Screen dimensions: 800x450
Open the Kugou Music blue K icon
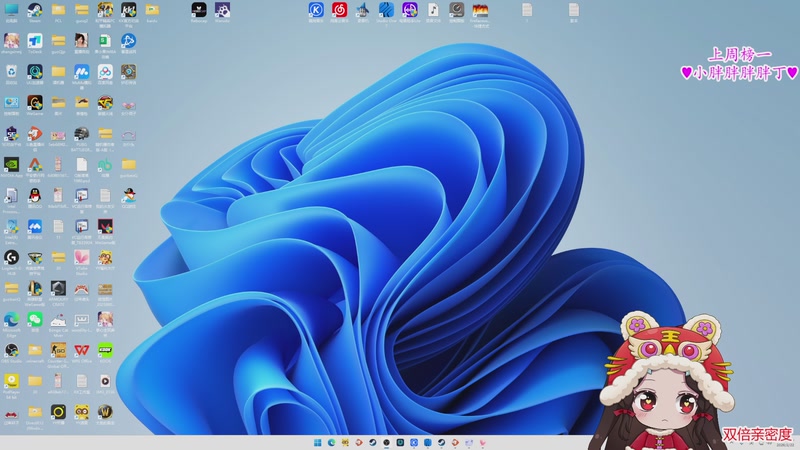[316, 10]
